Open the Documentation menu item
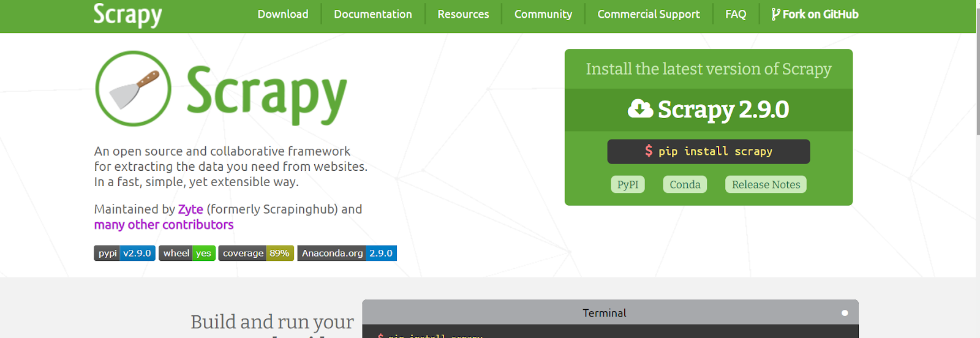The height and width of the screenshot is (338, 980). [373, 14]
